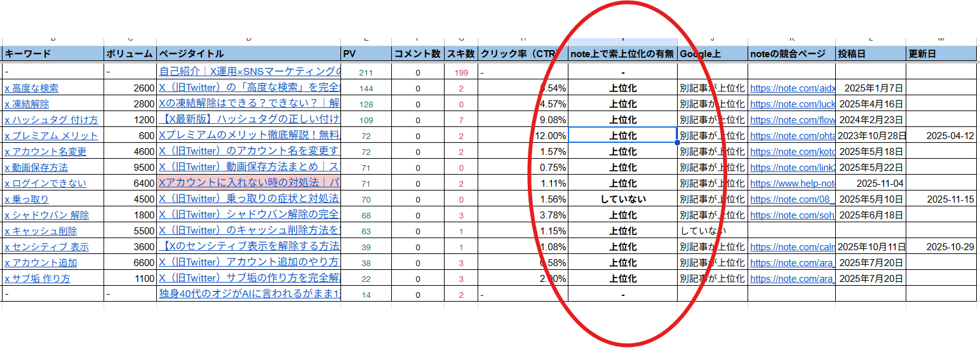Screen dimensions: 980x348
Task: Open the Xプレミアムのメリット徹底解説 article link
Action: click(249, 135)
